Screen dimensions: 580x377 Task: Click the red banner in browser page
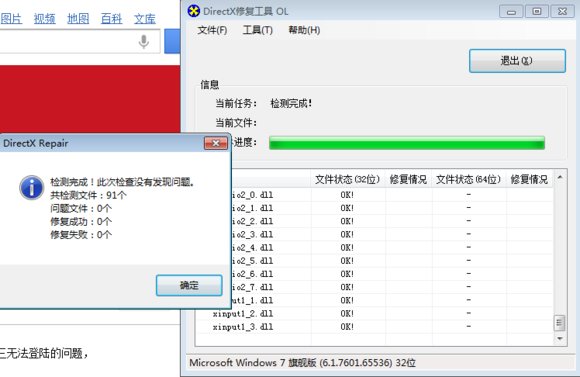coord(90,99)
